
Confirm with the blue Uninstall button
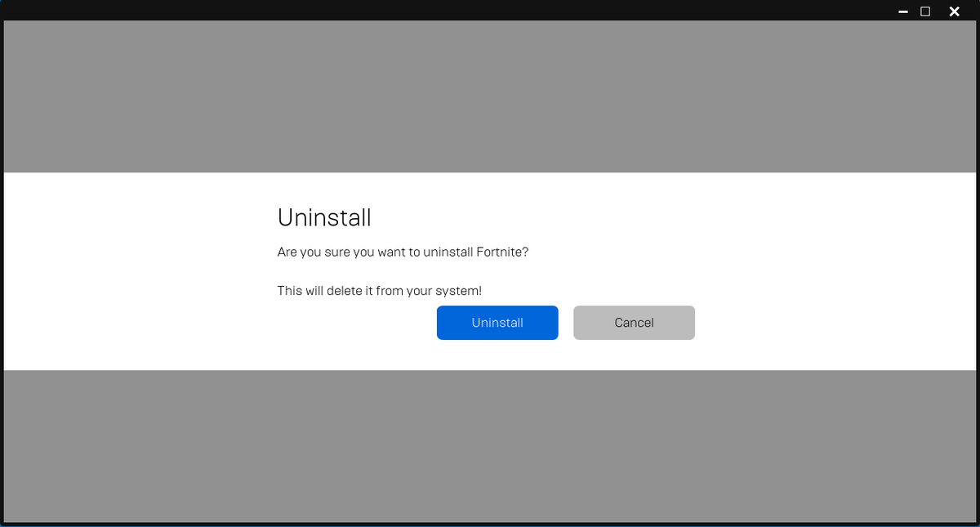pyautogui.click(x=497, y=323)
